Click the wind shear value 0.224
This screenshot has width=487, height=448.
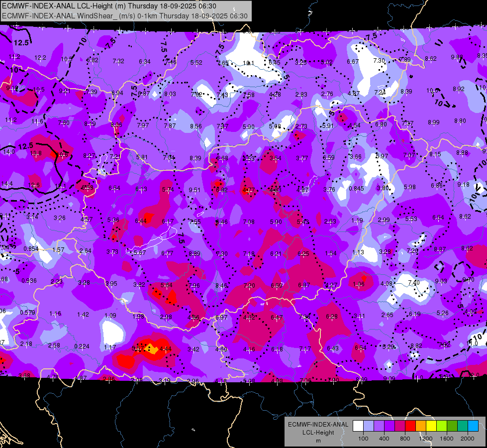click(82, 346)
